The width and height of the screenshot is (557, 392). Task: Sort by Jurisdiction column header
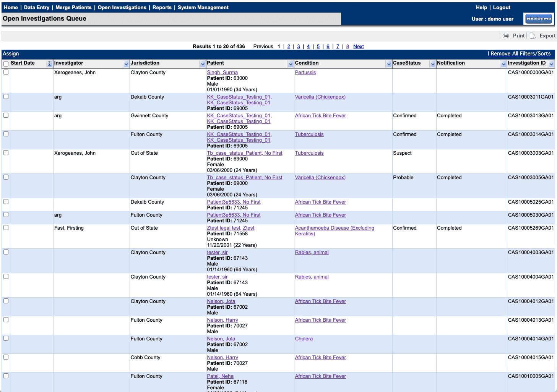point(145,63)
